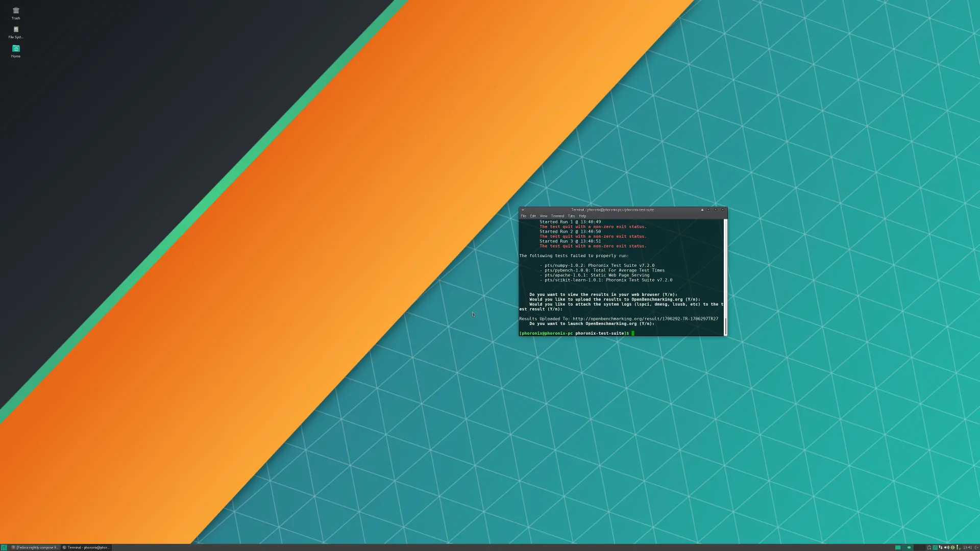Open the Manjaro applications menu icon

click(4, 547)
